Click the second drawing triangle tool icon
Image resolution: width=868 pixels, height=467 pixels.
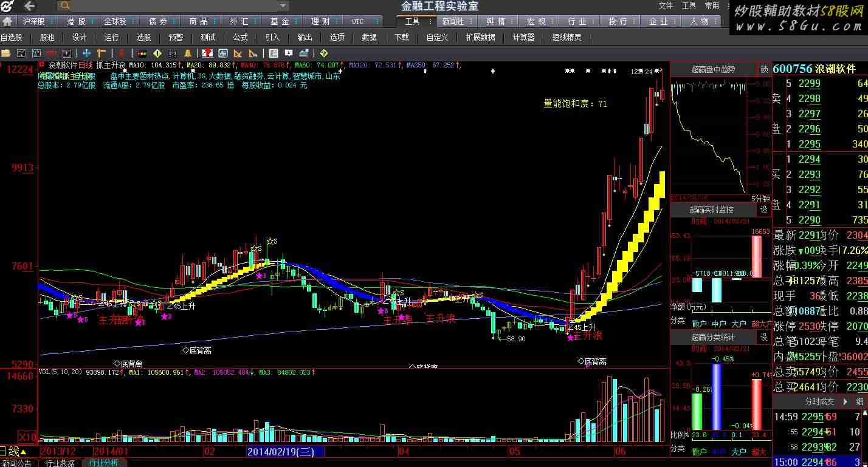253,53
